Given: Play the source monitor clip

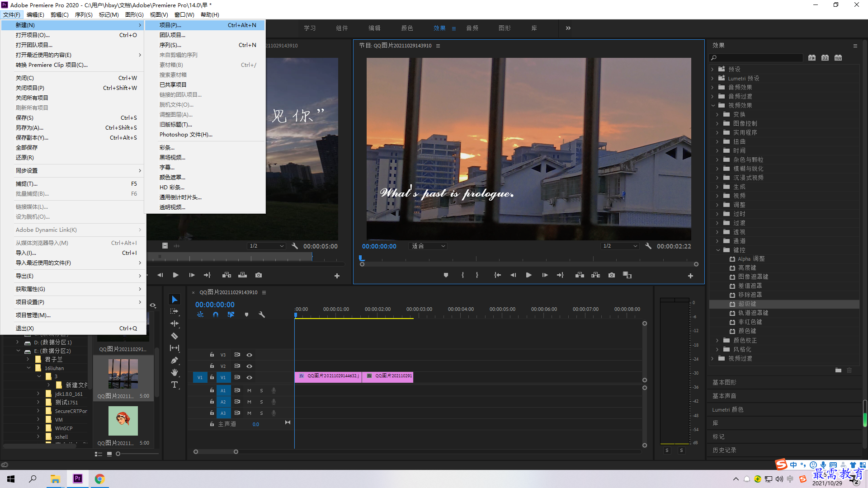Looking at the screenshot, I should tap(176, 275).
